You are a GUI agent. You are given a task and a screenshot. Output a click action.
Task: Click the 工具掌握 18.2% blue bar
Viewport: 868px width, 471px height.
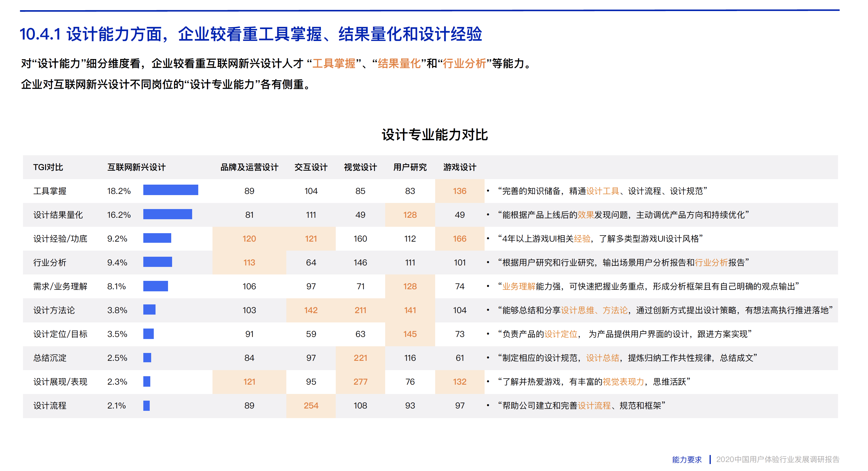coord(171,190)
